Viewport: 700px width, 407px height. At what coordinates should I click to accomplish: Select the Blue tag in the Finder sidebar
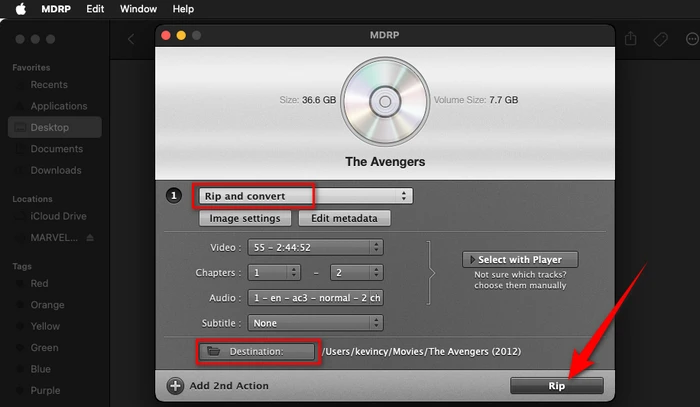click(54, 370)
